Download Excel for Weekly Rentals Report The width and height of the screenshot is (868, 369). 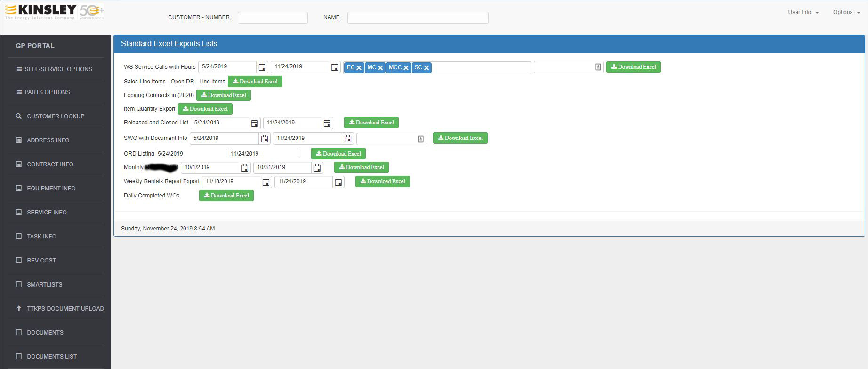(383, 181)
